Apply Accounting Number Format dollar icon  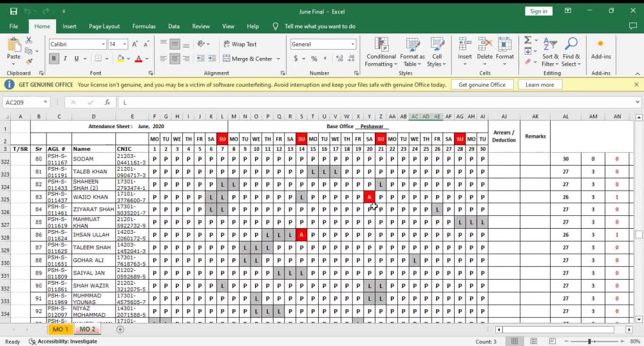296,59
